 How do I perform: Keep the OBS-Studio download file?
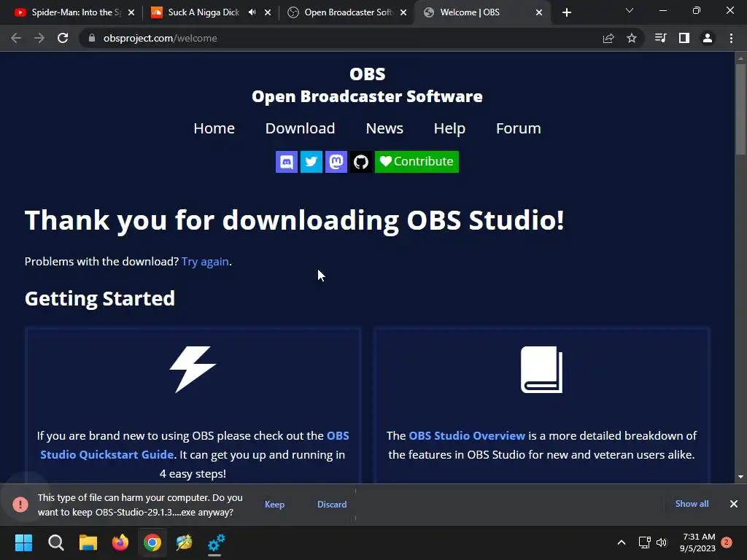coord(274,505)
